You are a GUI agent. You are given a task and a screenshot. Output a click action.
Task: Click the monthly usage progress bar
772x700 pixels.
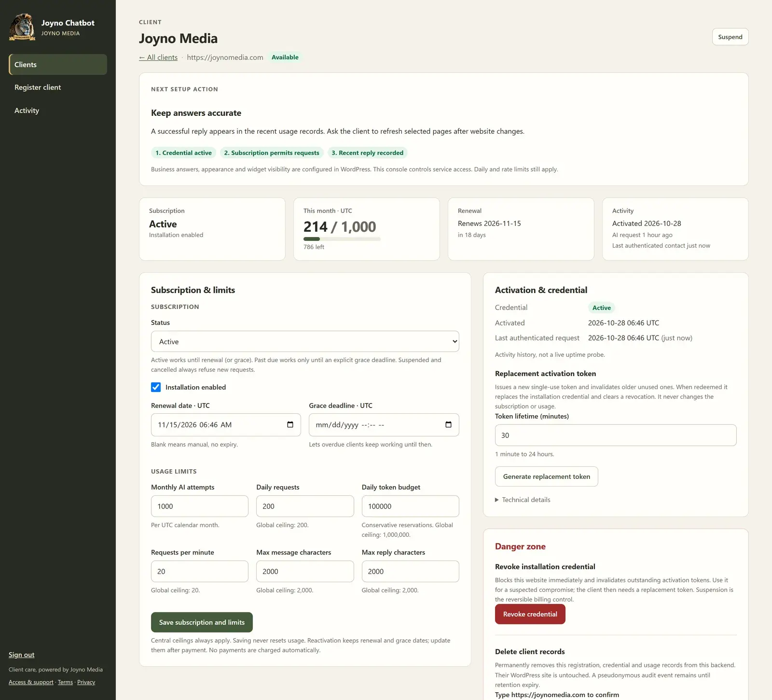[x=342, y=239]
